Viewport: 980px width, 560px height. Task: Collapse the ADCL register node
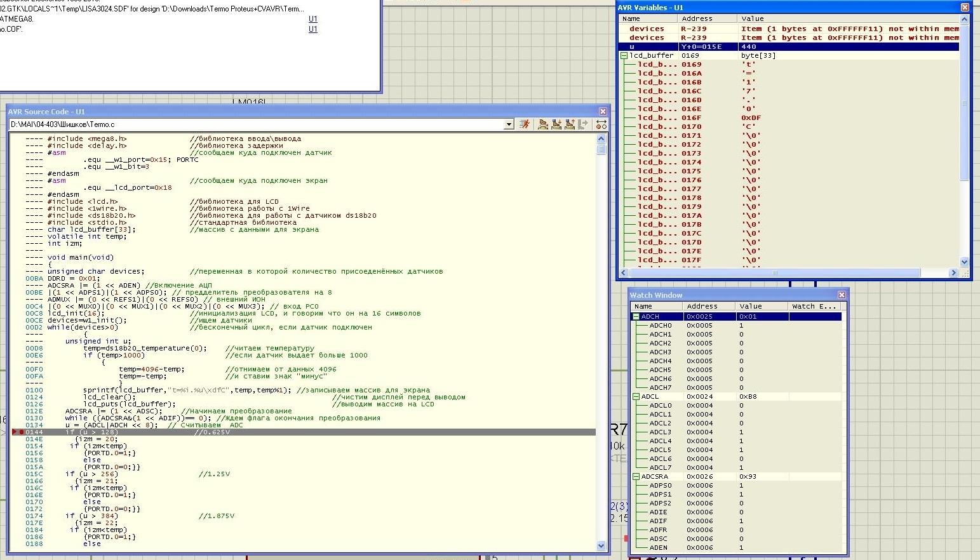pyautogui.click(x=636, y=397)
